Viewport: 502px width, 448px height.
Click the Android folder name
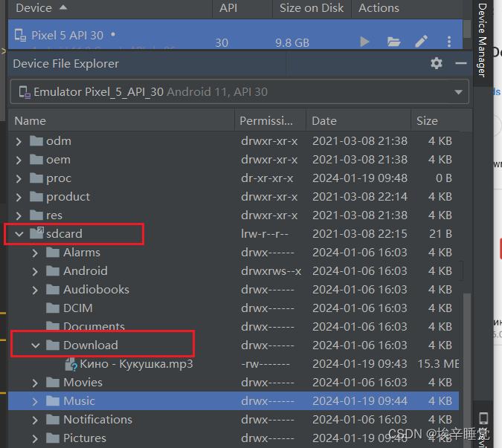86,271
